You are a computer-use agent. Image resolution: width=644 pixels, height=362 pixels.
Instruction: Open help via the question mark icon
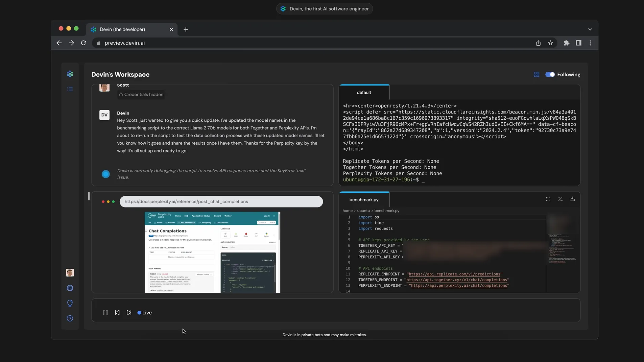coord(70,318)
